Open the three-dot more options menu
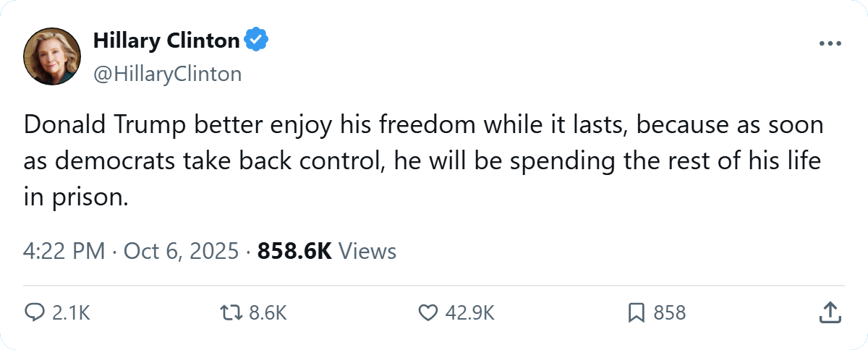The width and height of the screenshot is (868, 350). point(830,44)
